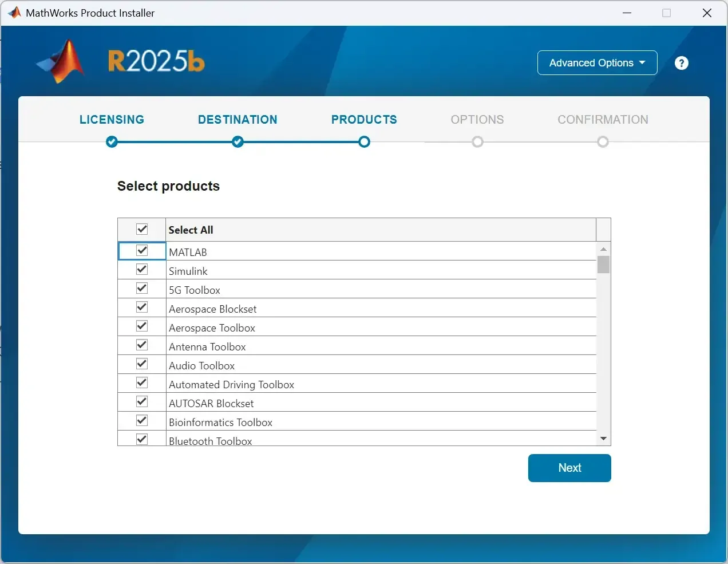Uncheck the MATLAB product checkbox
This screenshot has width=728, height=564.
[142, 250]
